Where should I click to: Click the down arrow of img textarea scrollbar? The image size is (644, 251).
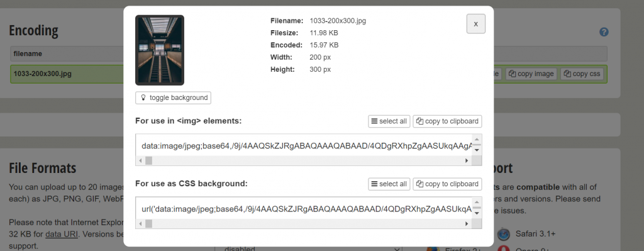(x=477, y=150)
